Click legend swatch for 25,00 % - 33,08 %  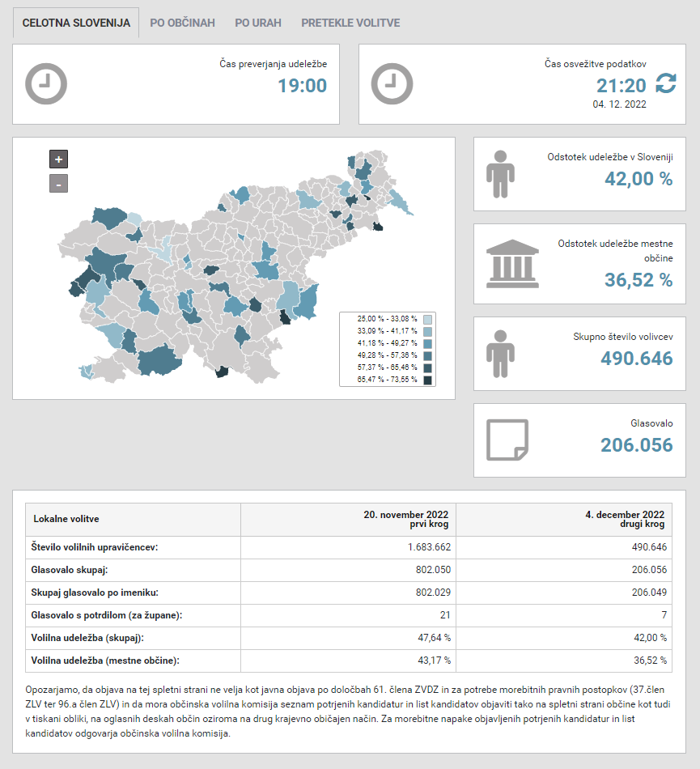click(427, 319)
